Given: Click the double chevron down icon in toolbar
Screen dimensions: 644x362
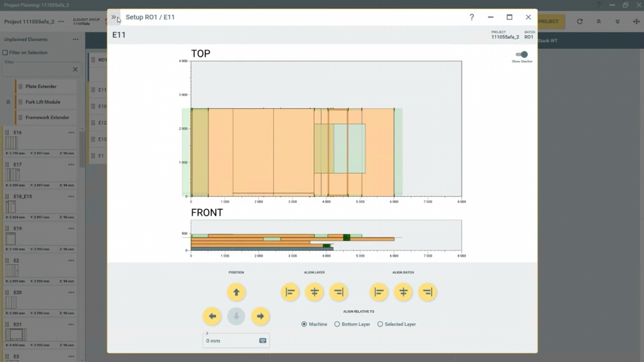Looking at the screenshot, I should (x=617, y=21).
